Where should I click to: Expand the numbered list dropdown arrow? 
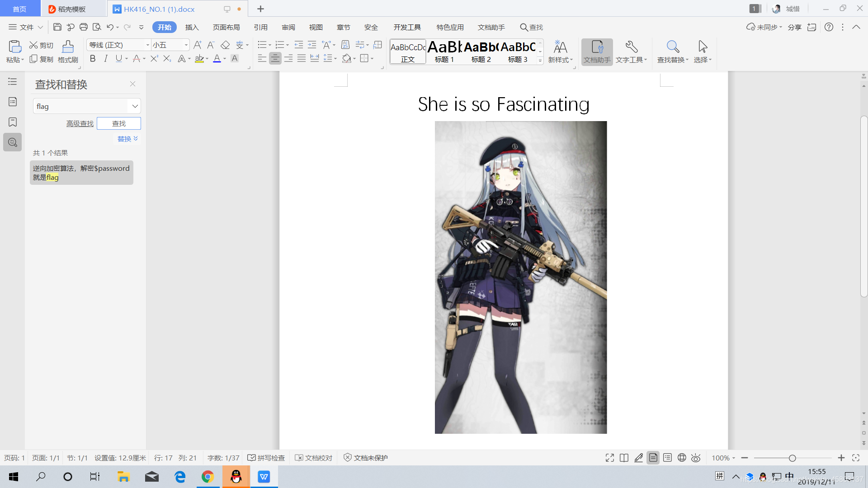pos(288,45)
